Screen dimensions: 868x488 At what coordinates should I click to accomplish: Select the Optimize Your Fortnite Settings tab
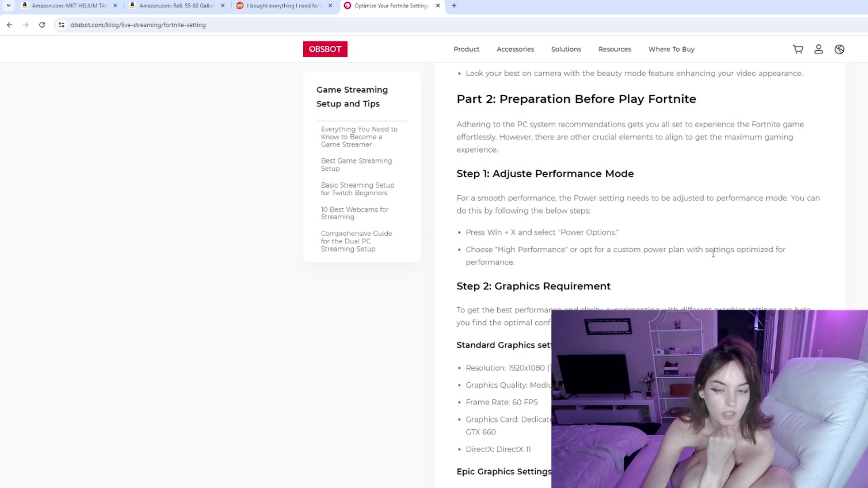(391, 5)
